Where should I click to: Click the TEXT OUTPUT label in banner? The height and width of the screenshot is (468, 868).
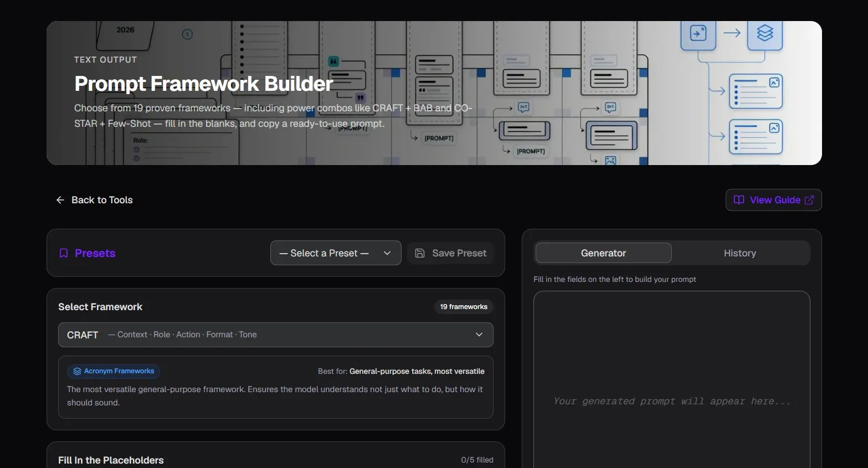pos(105,60)
